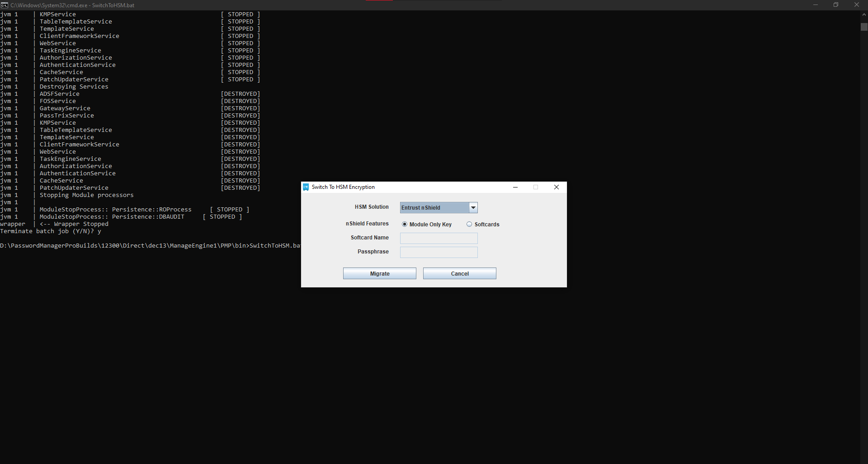The width and height of the screenshot is (868, 464).
Task: Close the Switch To HSM Encryption dialog
Action: (557, 187)
